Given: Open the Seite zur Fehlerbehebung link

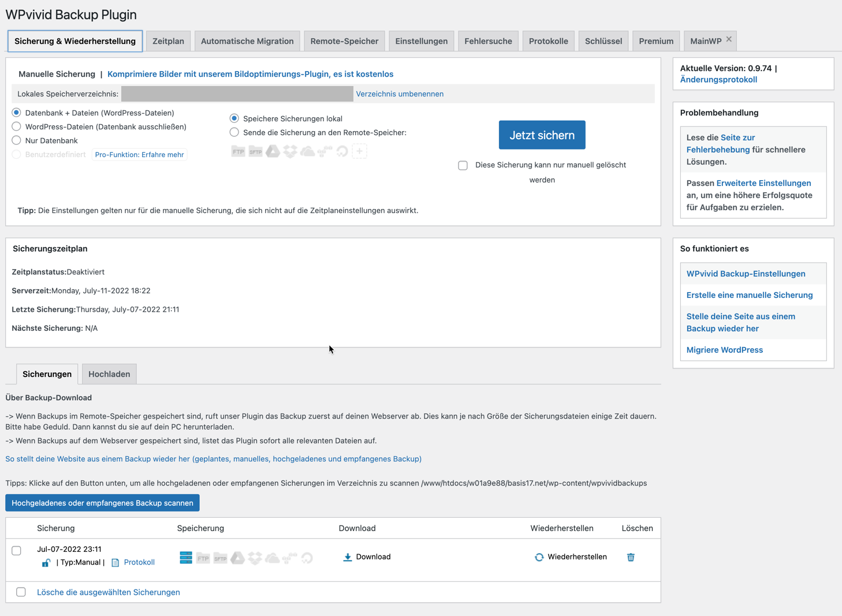Looking at the screenshot, I should coord(721,144).
